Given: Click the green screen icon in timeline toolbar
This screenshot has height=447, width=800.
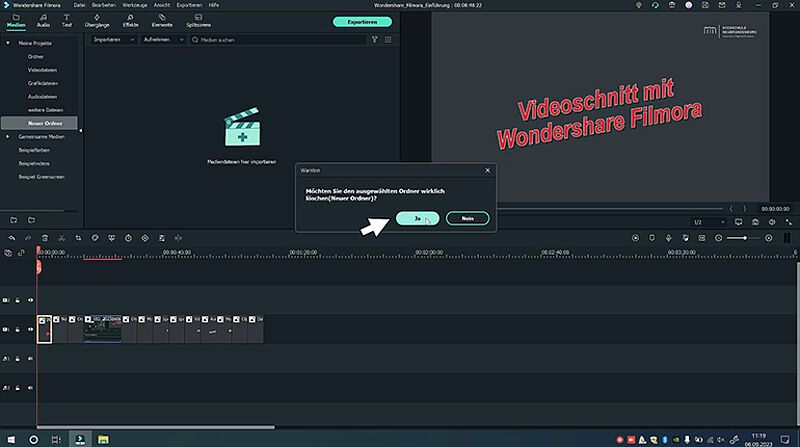Looking at the screenshot, I should (x=112, y=238).
